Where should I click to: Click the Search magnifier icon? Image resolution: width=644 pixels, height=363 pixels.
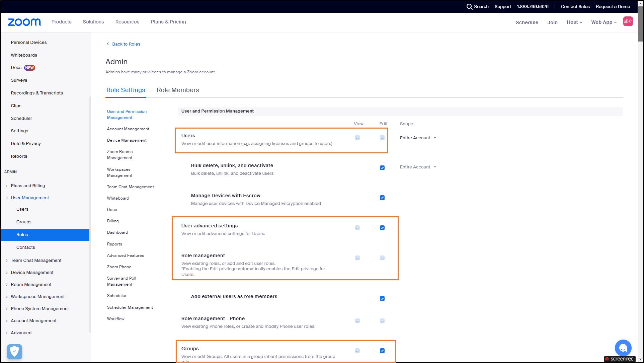tap(469, 7)
